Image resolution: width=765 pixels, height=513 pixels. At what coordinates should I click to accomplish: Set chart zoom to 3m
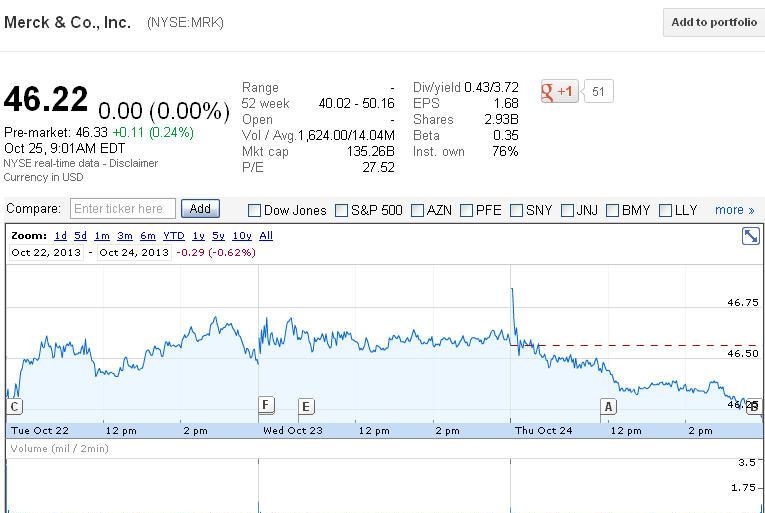pyautogui.click(x=125, y=236)
